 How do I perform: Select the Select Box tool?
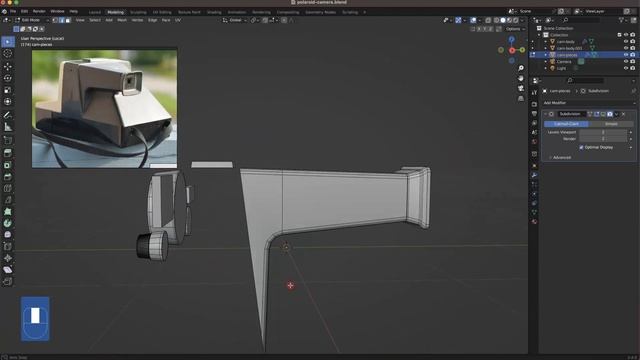[x=8, y=42]
